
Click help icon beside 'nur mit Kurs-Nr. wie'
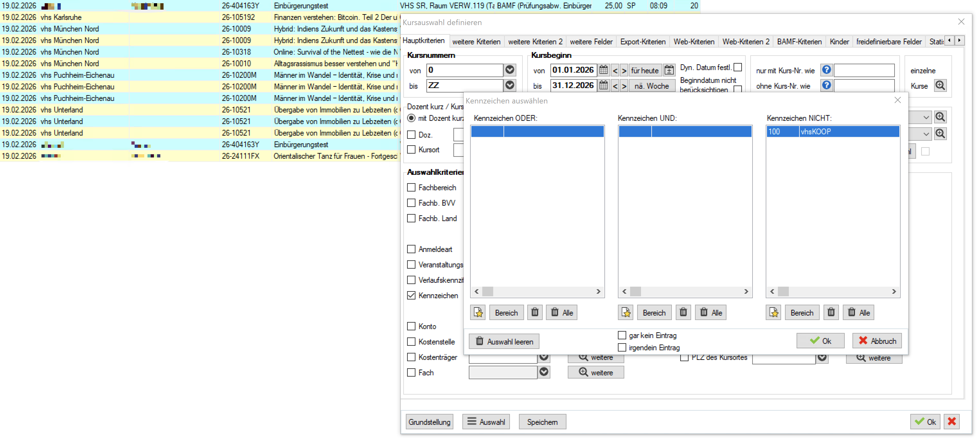tap(826, 70)
